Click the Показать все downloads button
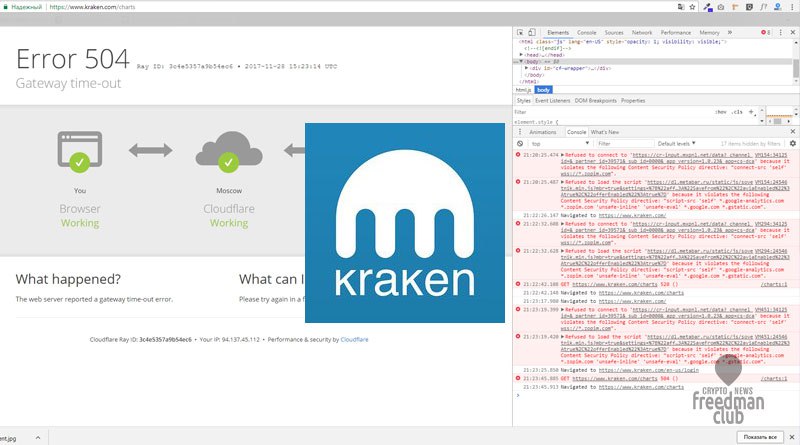The image size is (800, 445). pos(760,437)
